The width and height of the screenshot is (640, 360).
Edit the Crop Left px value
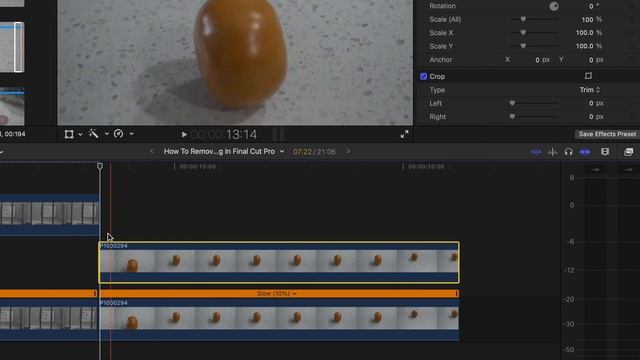point(591,103)
